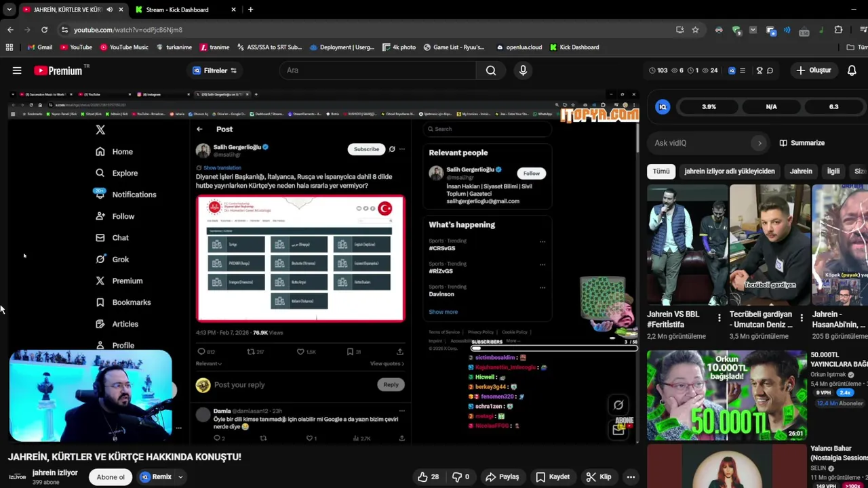This screenshot has width=868, height=488.
Task: View site information icon in address bar
Action: (64, 30)
